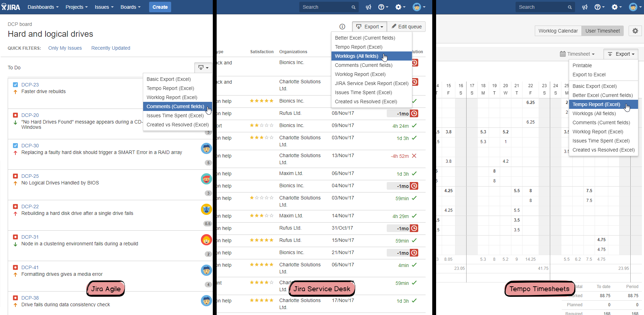
Task: Click the info icon beside the Export button
Action: 342,27
